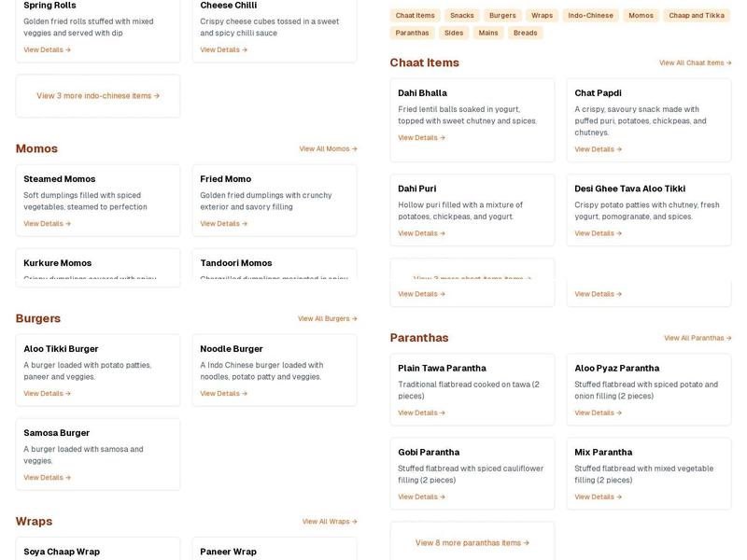Open View All Burgers link
747x560 pixels.
[327, 318]
